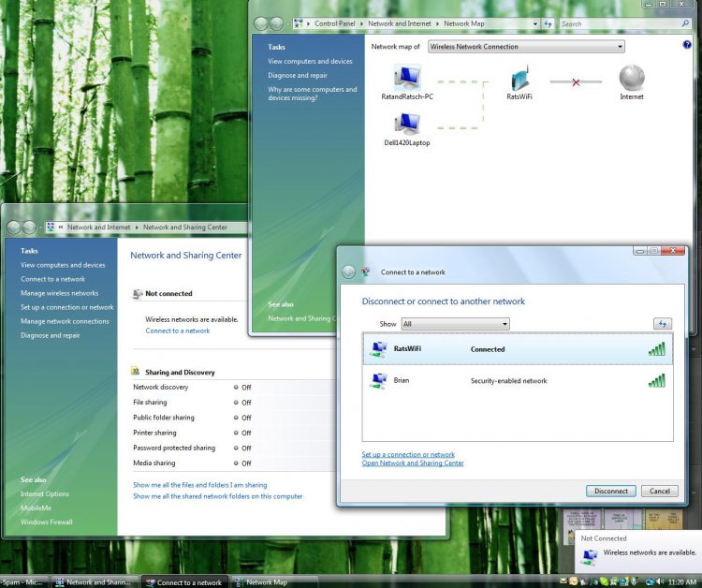Click the network icon in the Not Connected popup
Screen dimensions: 702x588
pos(590,557)
